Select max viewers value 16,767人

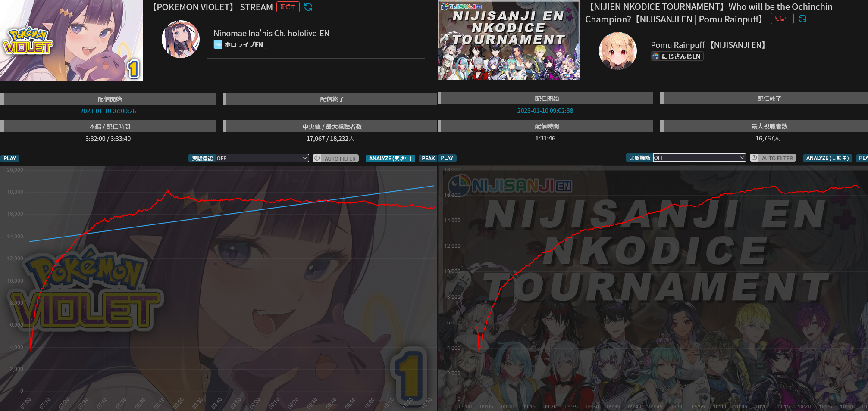coord(768,138)
